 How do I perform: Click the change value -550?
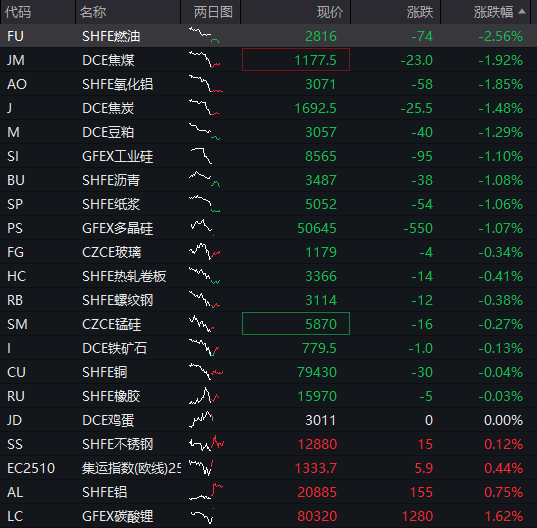[x=418, y=228]
